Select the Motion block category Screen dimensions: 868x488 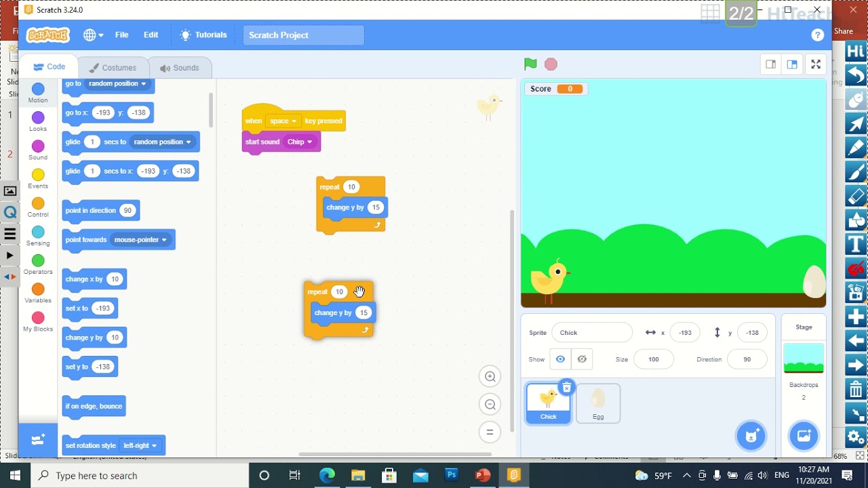pos(38,93)
